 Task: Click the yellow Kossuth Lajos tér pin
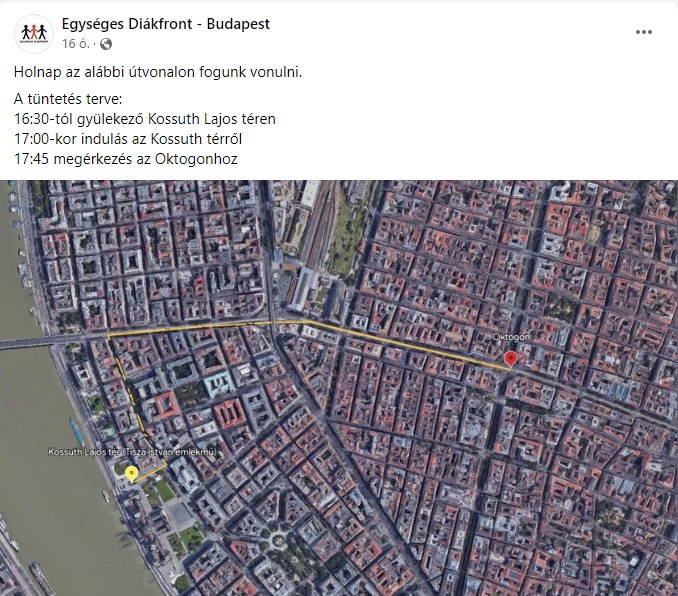pyautogui.click(x=132, y=473)
